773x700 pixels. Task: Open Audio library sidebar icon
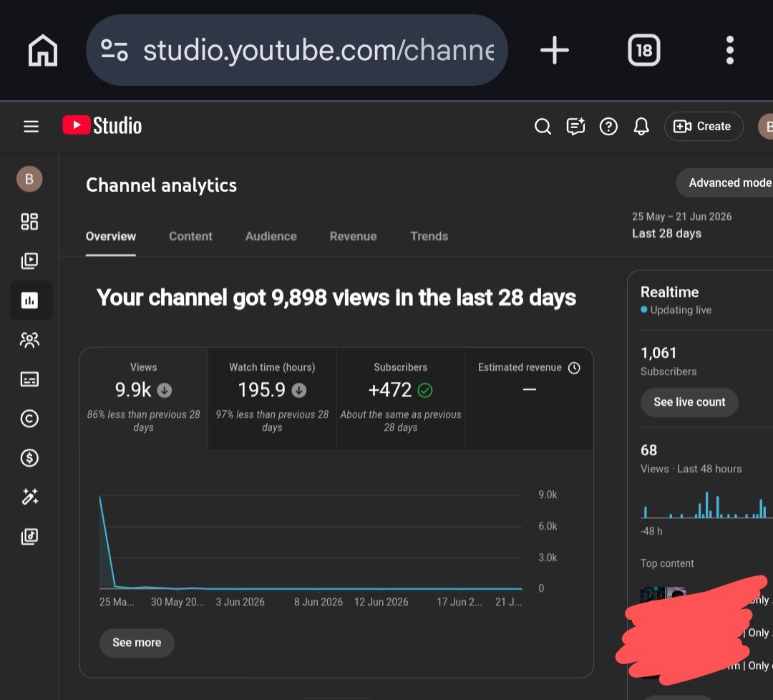point(29,536)
